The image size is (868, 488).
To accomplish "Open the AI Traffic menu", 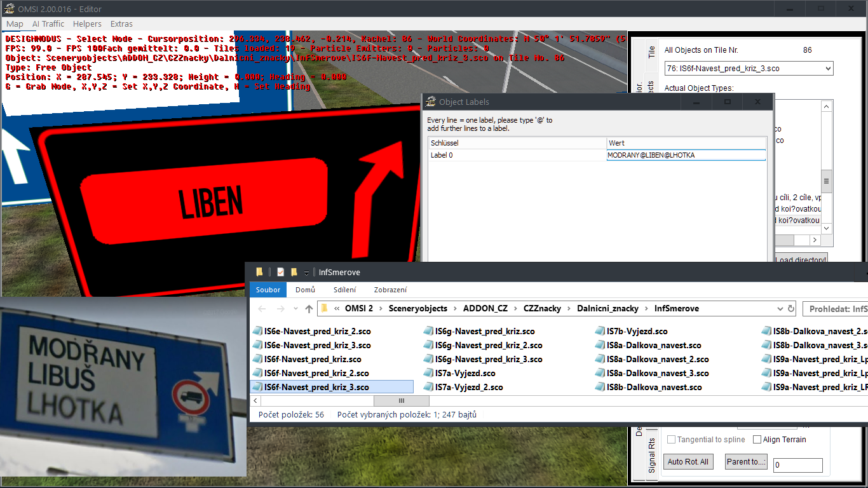I will (48, 24).
